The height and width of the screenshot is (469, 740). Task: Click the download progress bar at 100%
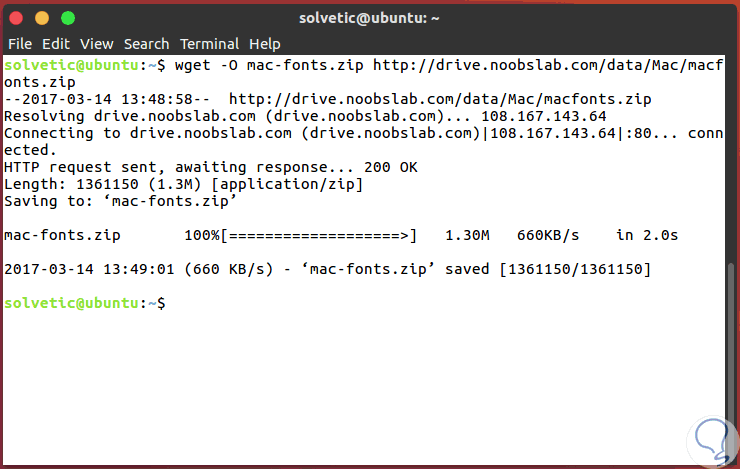(318, 235)
